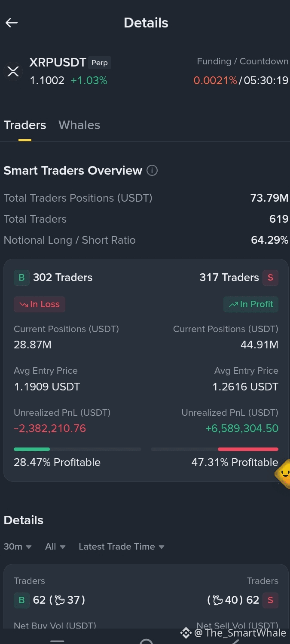This screenshot has height=644, width=290.
Task: Tap the red S sellers badge in overview
Action: click(270, 278)
